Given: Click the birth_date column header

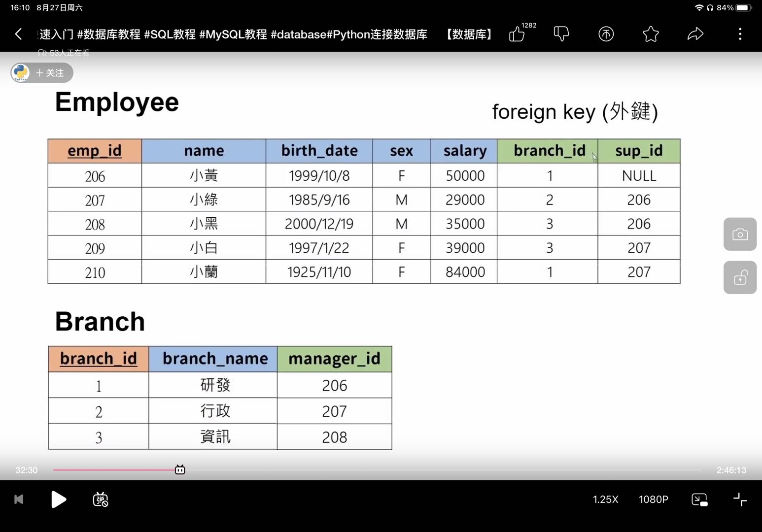Looking at the screenshot, I should click(x=319, y=151).
